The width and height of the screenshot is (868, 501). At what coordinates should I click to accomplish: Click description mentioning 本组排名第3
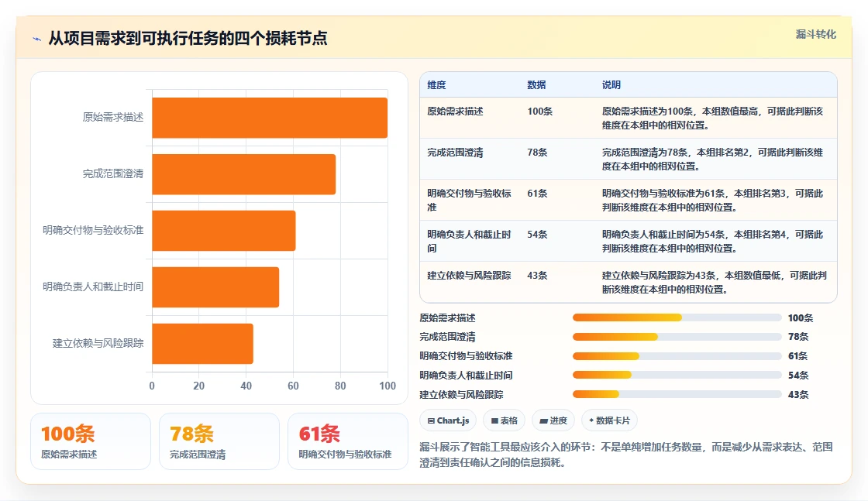click(712, 201)
